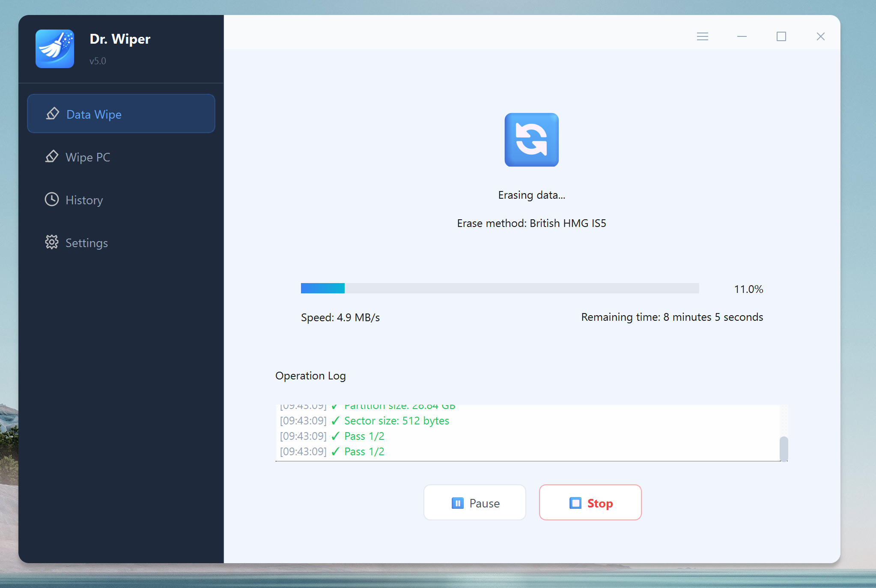Select the Sector size 512 bytes log entry

pos(365,421)
